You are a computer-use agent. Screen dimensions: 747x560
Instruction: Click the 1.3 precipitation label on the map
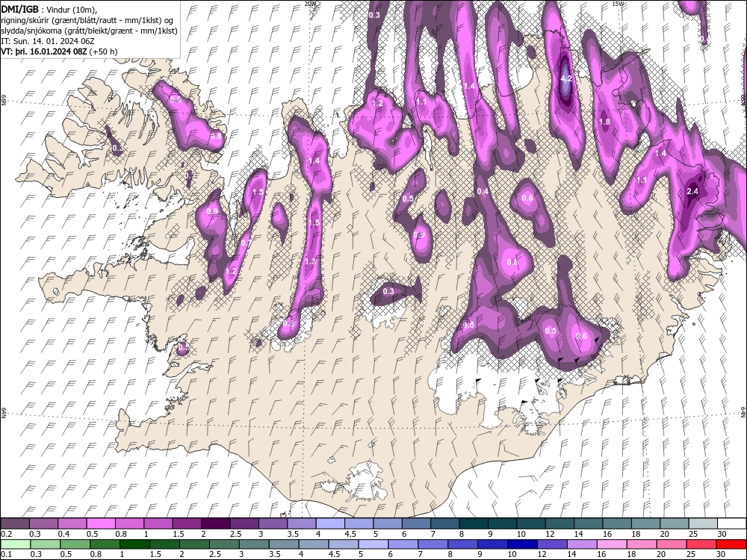[x=310, y=261]
